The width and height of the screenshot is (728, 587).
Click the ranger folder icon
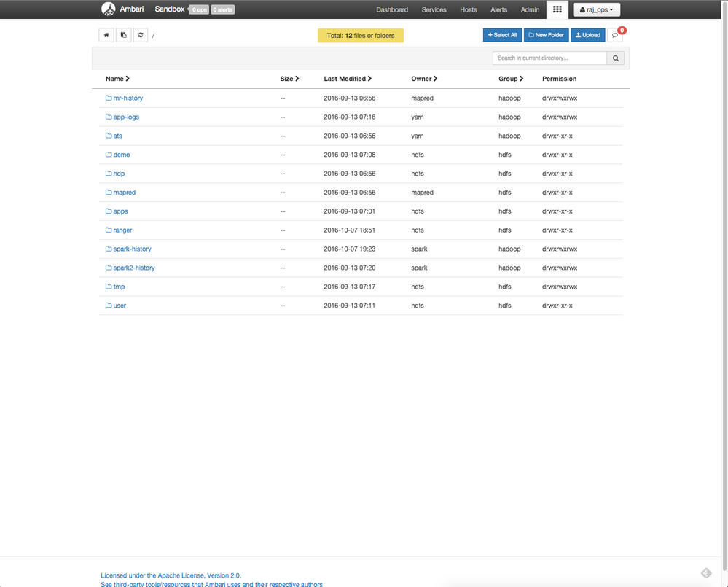point(108,230)
